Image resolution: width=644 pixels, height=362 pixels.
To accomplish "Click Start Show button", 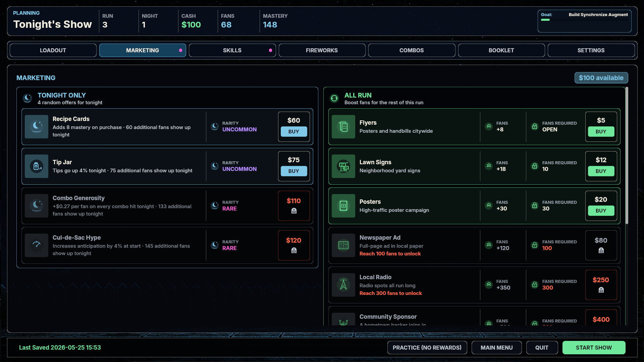I will (x=594, y=348).
